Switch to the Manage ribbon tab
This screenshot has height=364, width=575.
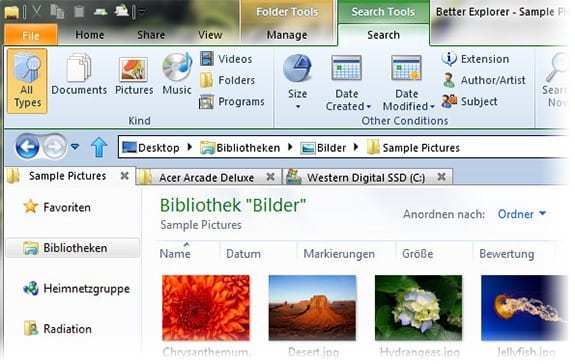[287, 35]
